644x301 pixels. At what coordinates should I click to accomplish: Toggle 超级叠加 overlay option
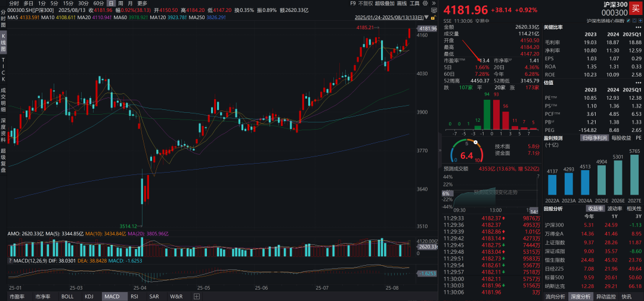point(385,3)
